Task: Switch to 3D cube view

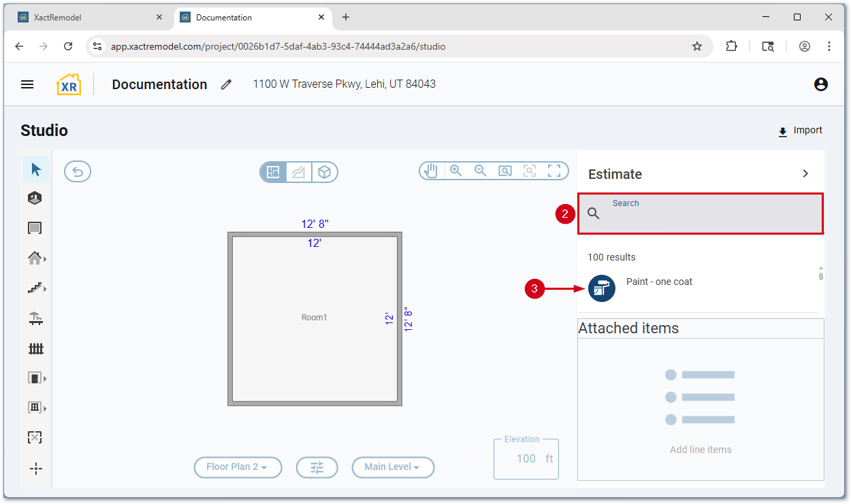Action: pos(325,172)
